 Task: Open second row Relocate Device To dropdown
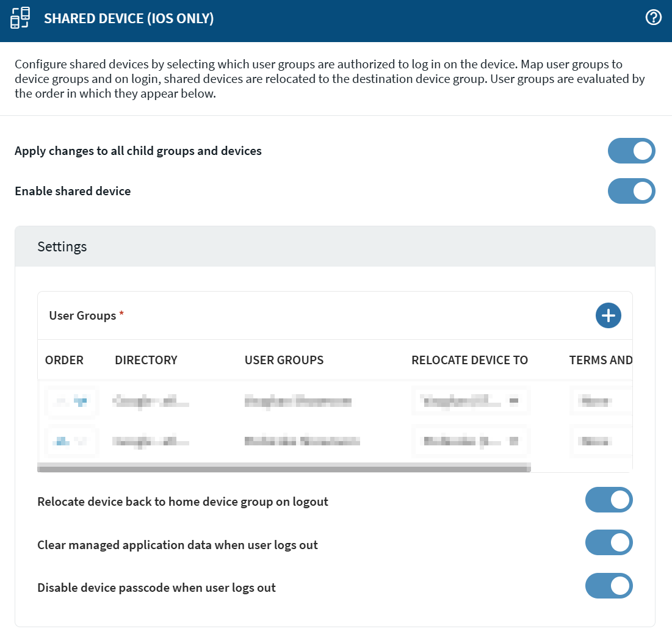pyautogui.click(x=470, y=440)
